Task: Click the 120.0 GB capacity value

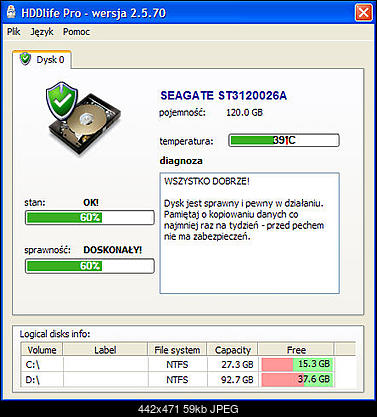Action: tap(244, 112)
